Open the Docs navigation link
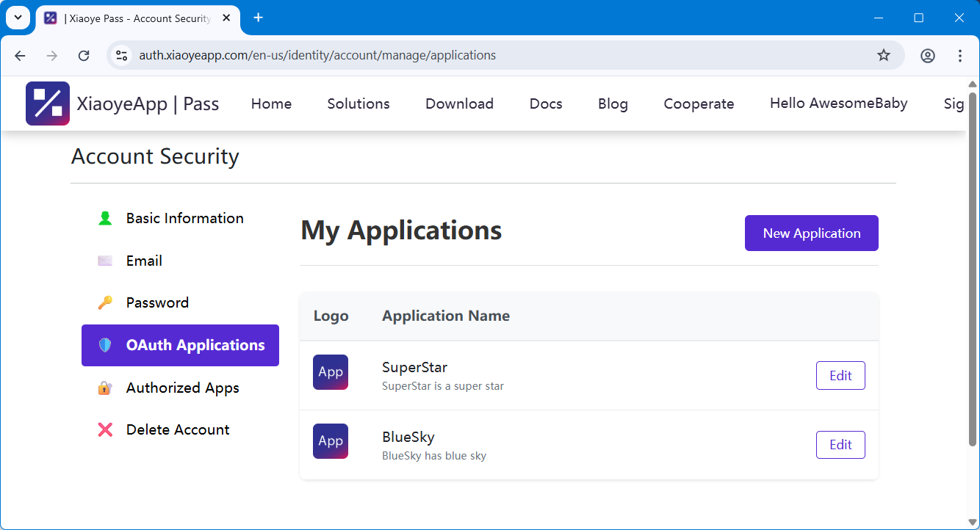Image resolution: width=980 pixels, height=530 pixels. coord(546,104)
